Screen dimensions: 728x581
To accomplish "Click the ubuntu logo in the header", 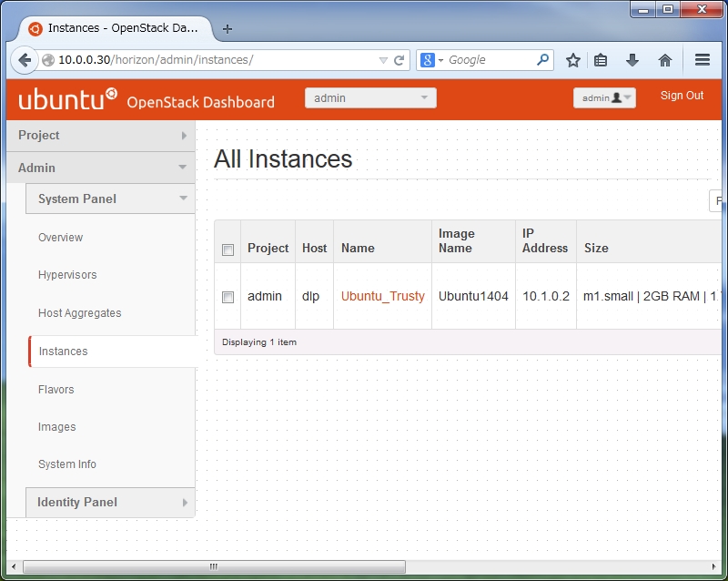I will pos(67,99).
